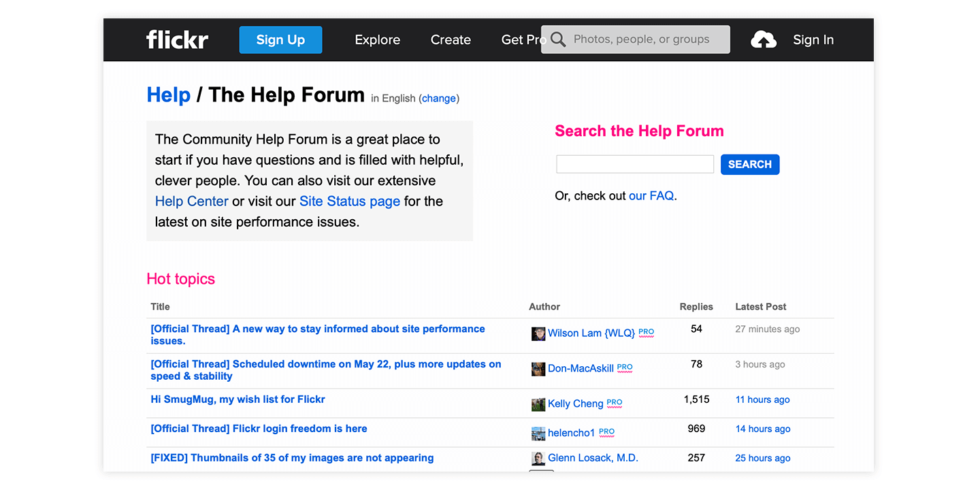Open thread Thumbnails of 35 images not appearing

(292, 458)
